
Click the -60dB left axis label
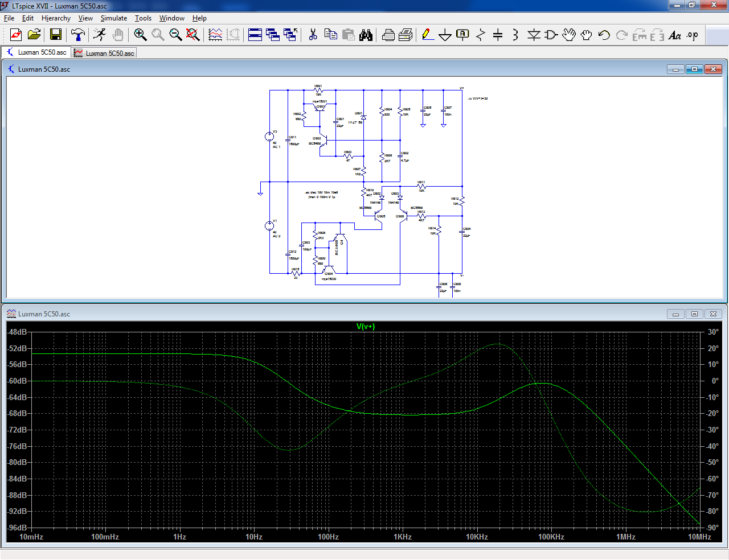17,381
